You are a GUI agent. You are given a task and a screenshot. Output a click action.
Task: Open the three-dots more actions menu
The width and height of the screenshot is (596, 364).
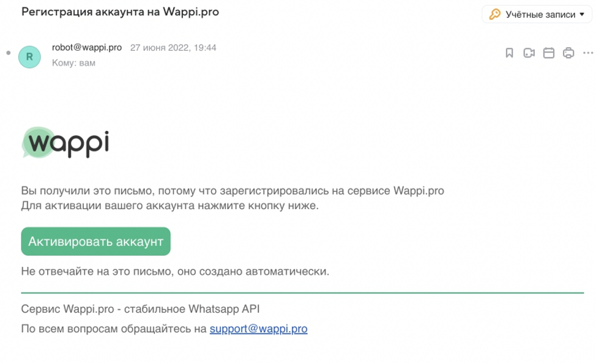click(588, 53)
